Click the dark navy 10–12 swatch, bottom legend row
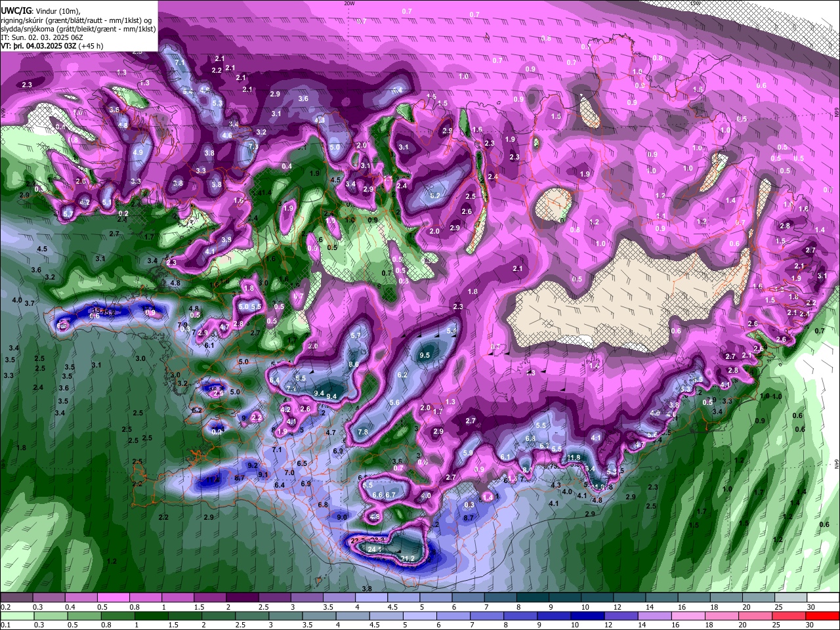The height and width of the screenshot is (630, 840). click(x=587, y=616)
